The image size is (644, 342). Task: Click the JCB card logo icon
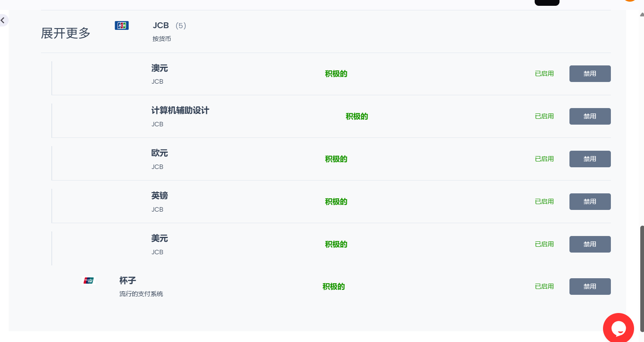pyautogui.click(x=122, y=26)
